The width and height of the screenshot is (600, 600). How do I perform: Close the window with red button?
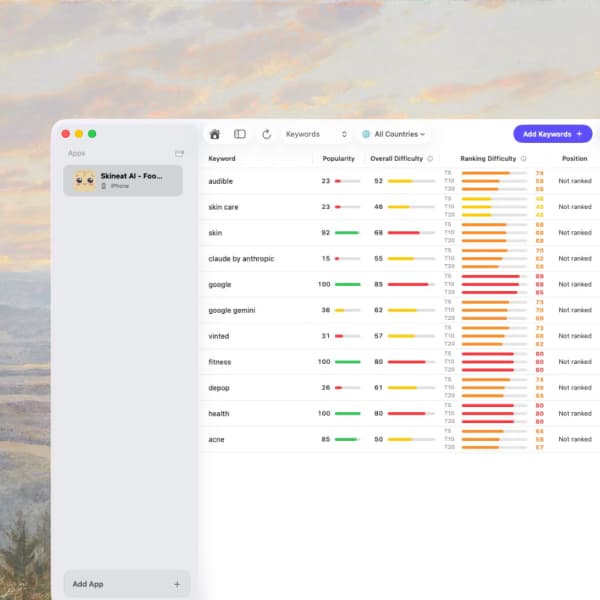click(x=65, y=134)
